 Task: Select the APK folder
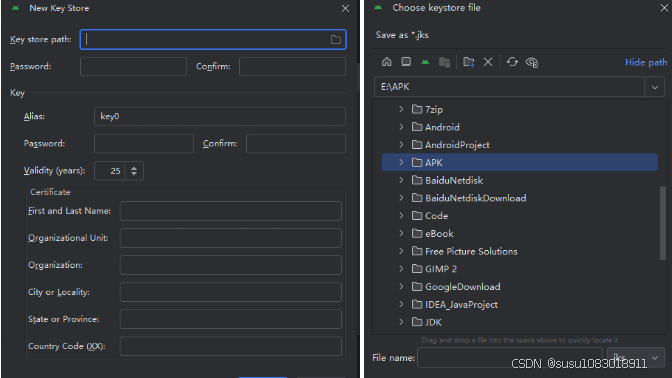point(519,162)
